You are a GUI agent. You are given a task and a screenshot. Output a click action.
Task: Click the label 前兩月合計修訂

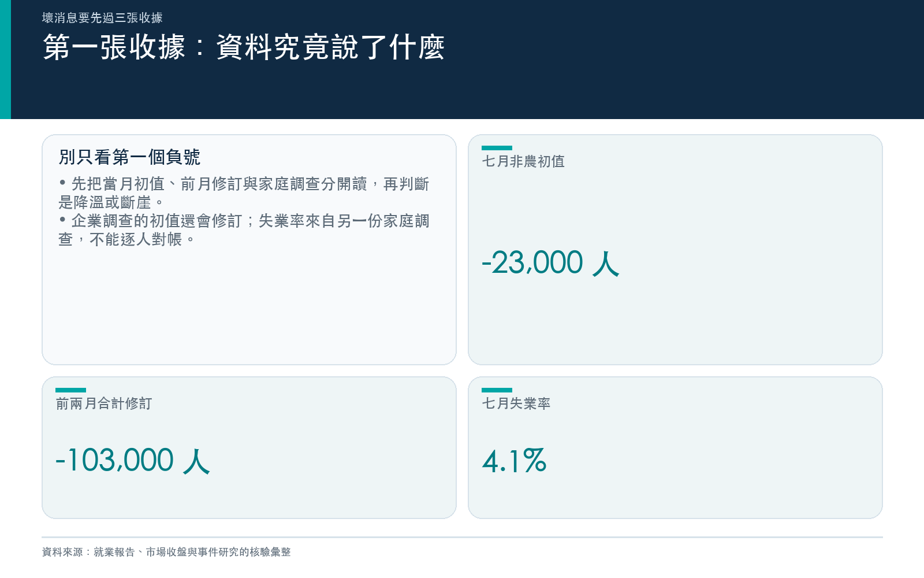pos(104,403)
